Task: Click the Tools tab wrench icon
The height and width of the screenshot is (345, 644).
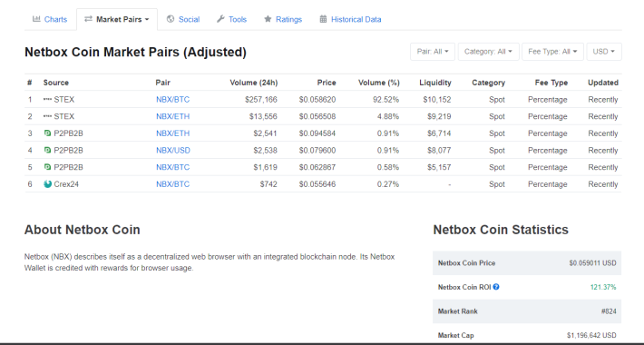Action: tap(220, 19)
